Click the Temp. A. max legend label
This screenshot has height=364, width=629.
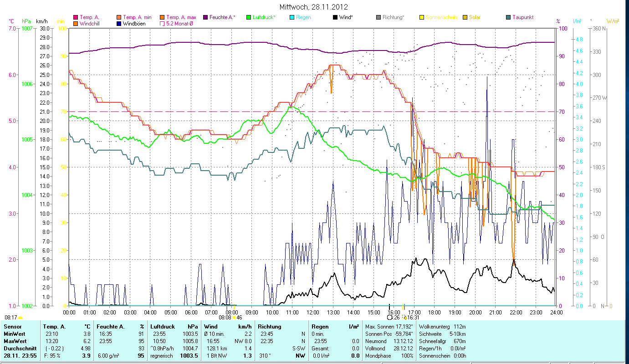coord(181,17)
